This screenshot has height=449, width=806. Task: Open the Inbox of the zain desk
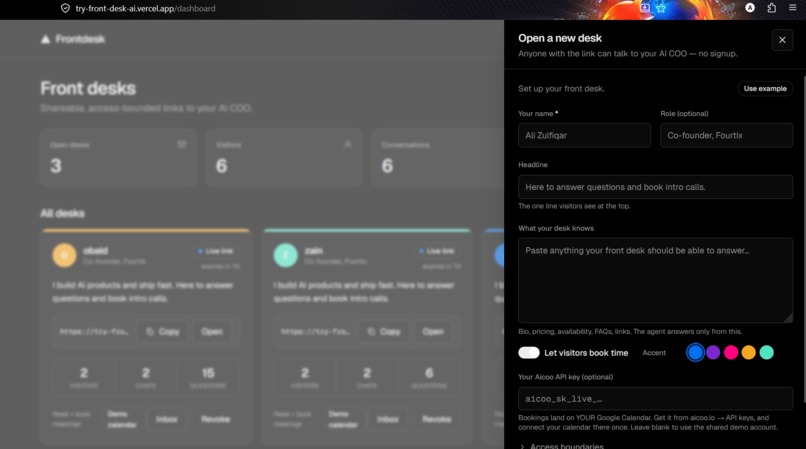(x=388, y=419)
